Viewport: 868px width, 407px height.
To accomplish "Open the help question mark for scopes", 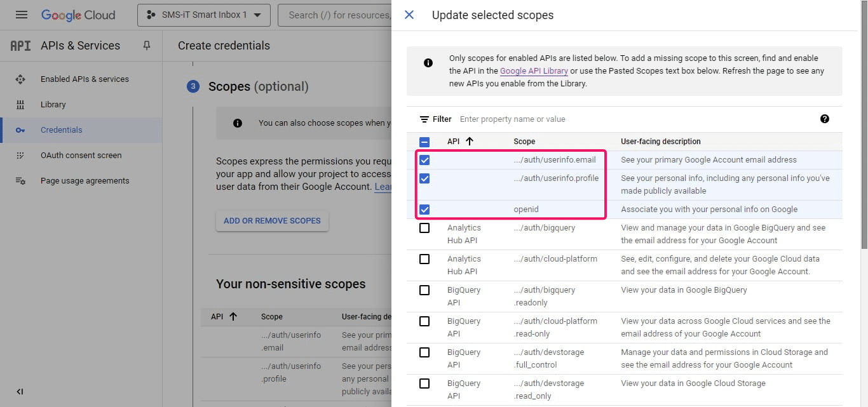I will [x=824, y=118].
